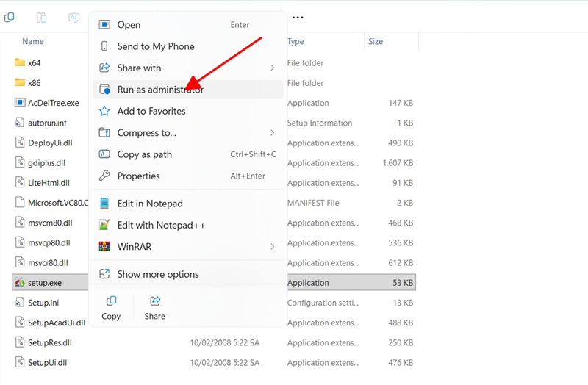
Task: Click the Open menu item icon
Action: (x=104, y=25)
